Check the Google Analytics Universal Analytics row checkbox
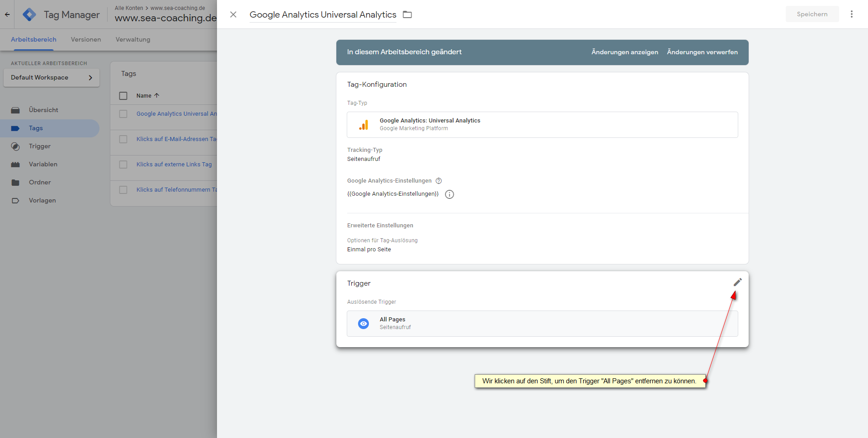Screen dimensions: 868x438 pyautogui.click(x=123, y=114)
